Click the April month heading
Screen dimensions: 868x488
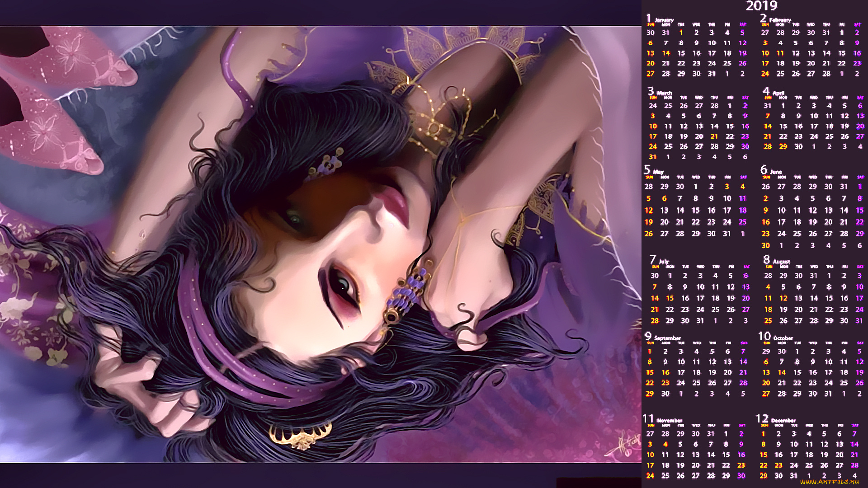[778, 93]
